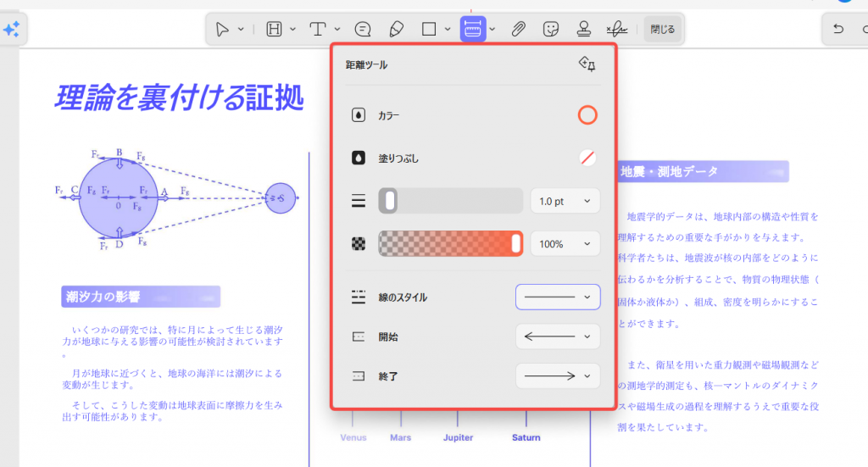Click the 線のスタイル dashed lines icon

pyautogui.click(x=359, y=297)
